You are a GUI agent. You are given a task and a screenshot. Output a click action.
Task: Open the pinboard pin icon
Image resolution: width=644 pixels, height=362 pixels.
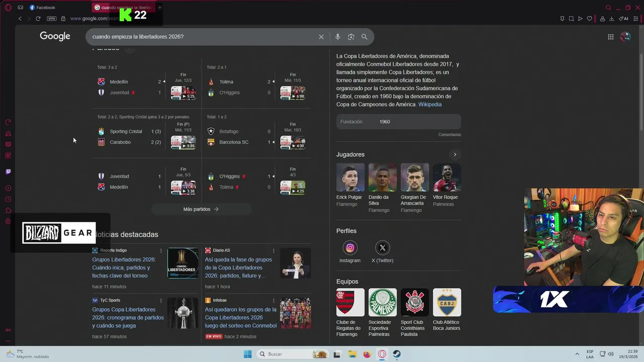[562, 19]
